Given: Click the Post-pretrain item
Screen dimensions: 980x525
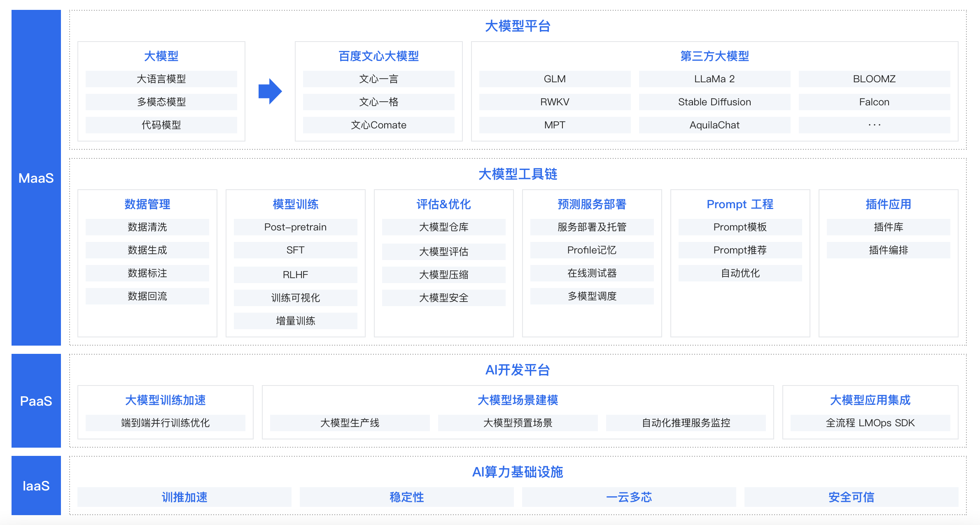Looking at the screenshot, I should 296,227.
